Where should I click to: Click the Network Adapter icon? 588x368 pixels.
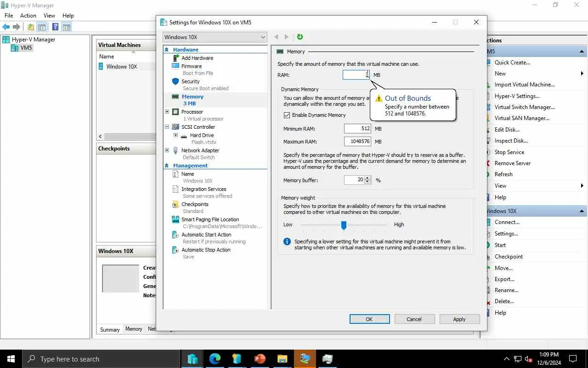[175, 150]
